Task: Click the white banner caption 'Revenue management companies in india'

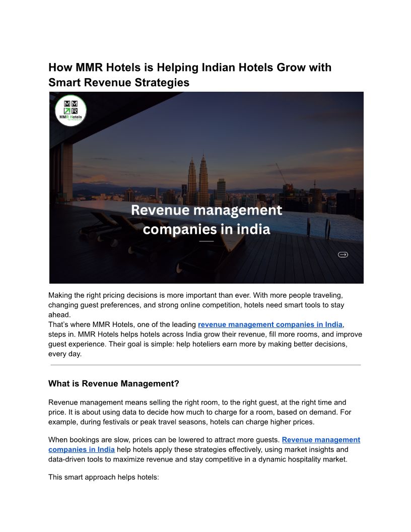Action: [x=207, y=220]
